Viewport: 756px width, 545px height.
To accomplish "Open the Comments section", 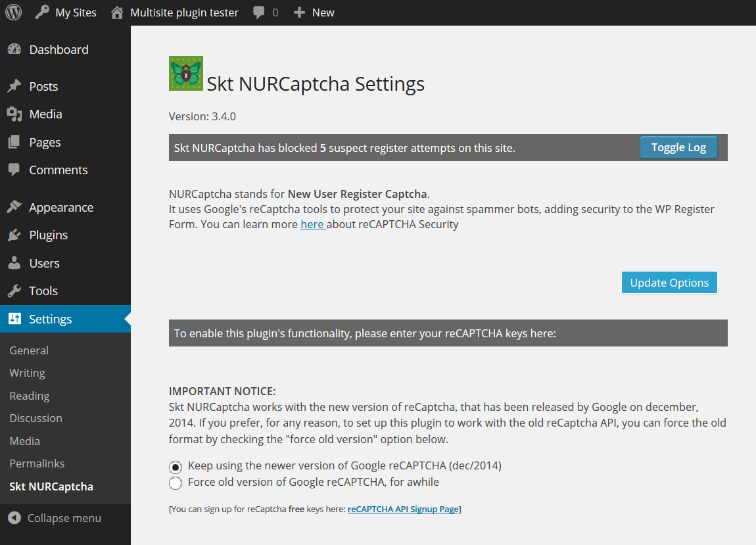I will click(59, 170).
